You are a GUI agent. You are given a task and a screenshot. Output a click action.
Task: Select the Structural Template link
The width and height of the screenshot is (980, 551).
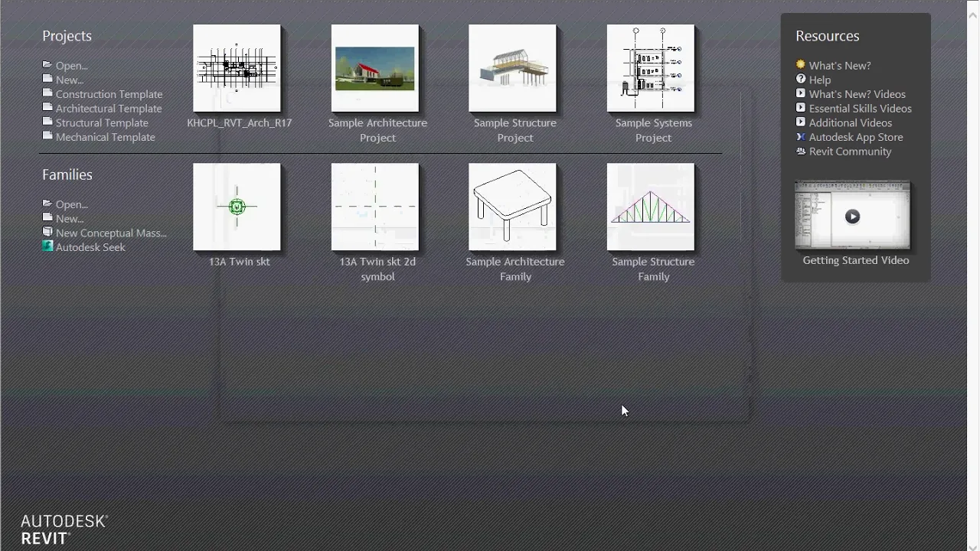[102, 122]
